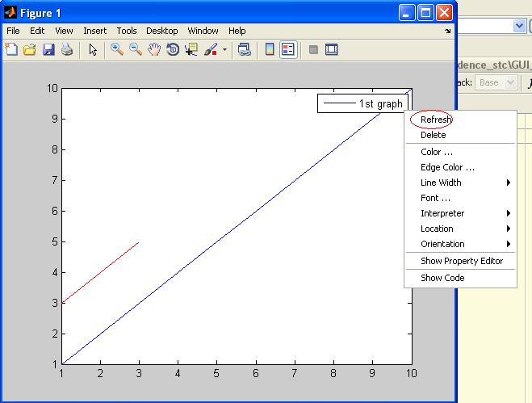Expand the Location submenu

coord(460,229)
